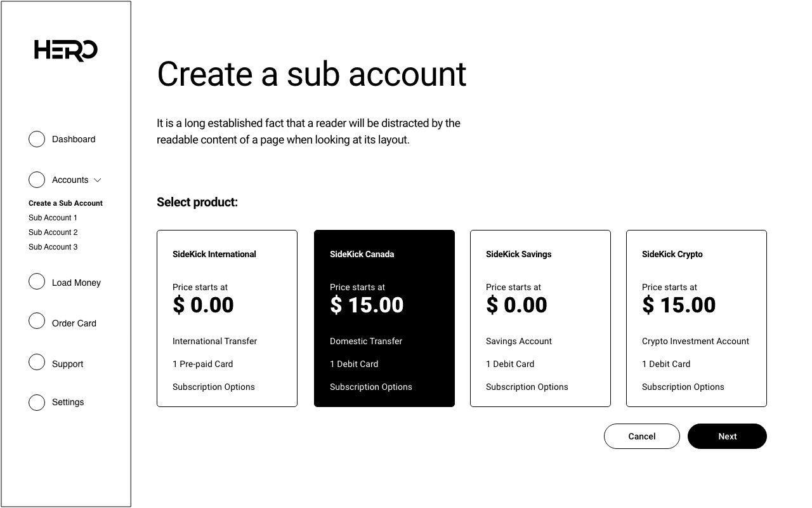The height and width of the screenshot is (508, 812).
Task: Click the Settings circle icon
Action: pos(37,402)
